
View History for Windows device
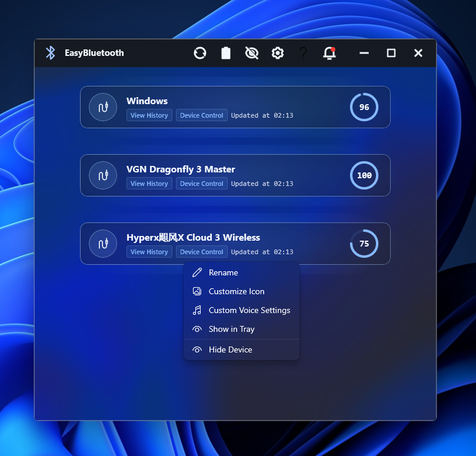[x=149, y=115]
